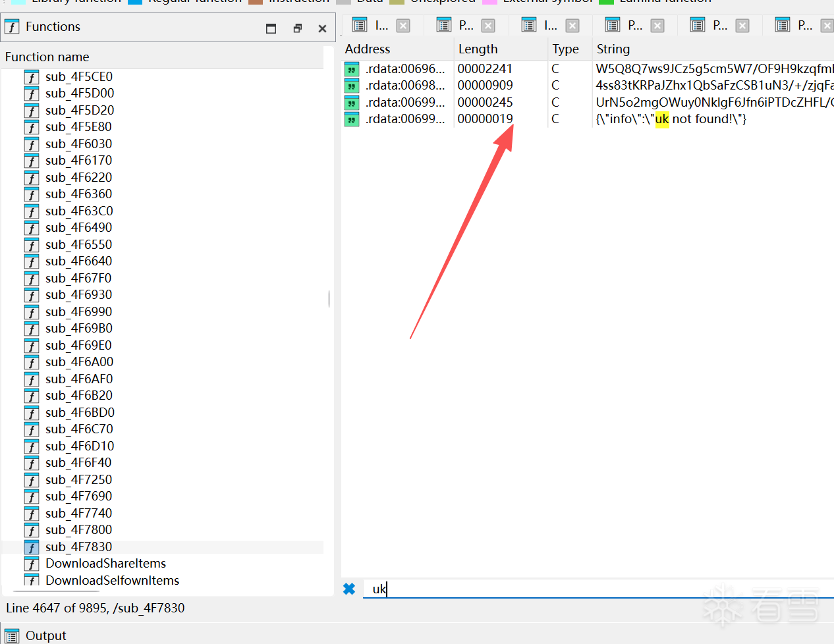Click function icon beside sub_4F6360
This screenshot has height=644, width=834.
click(32, 194)
